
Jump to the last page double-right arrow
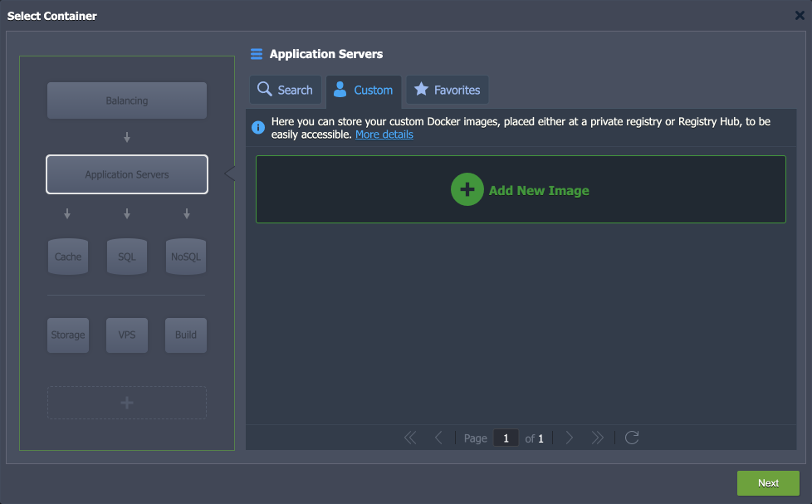(598, 438)
